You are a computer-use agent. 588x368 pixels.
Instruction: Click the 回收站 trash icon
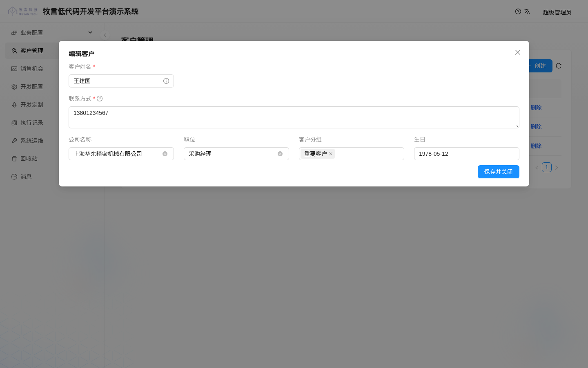tap(14, 159)
